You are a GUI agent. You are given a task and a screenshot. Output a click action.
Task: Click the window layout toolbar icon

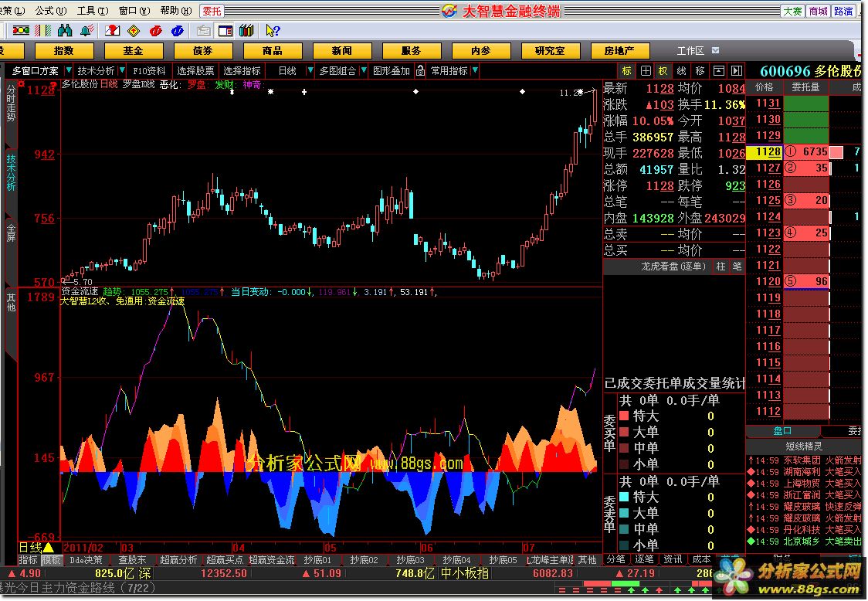point(225,30)
